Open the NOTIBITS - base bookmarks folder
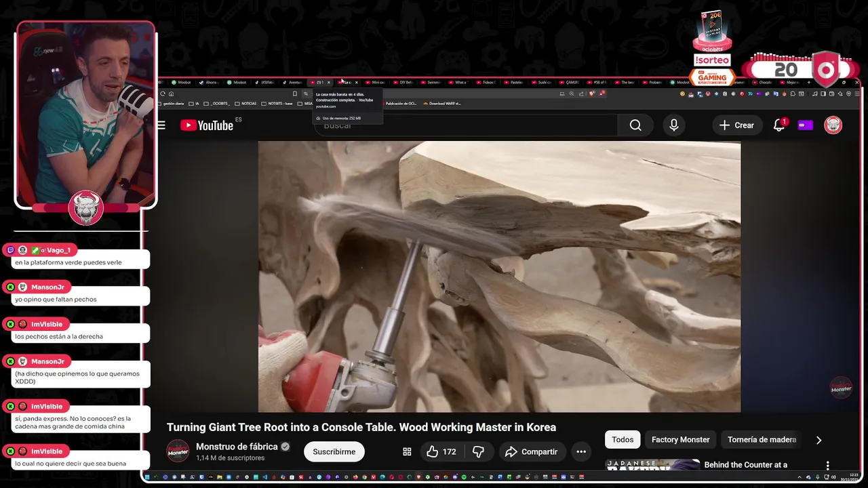The width and height of the screenshot is (868, 488). click(277, 104)
